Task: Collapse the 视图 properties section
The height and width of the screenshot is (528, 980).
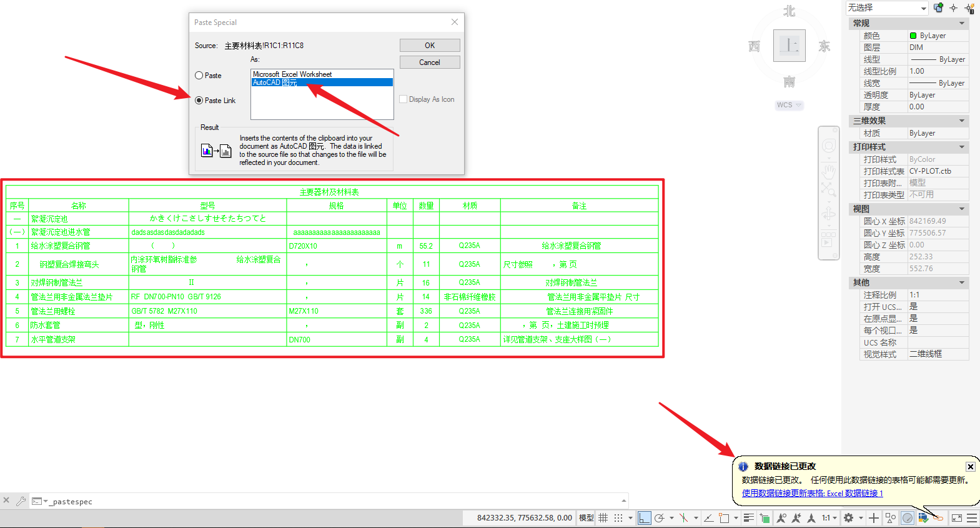Action: pos(962,209)
